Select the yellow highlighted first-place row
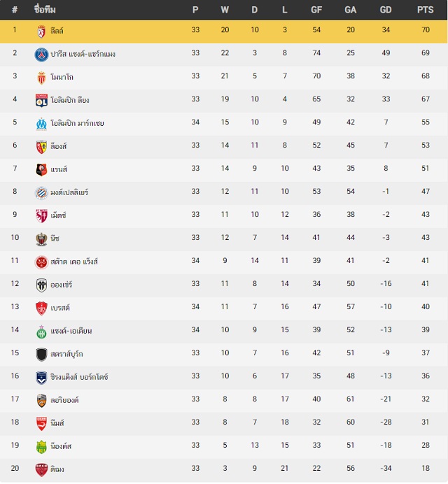Viewport: 448px width, 484px height. 224,31
